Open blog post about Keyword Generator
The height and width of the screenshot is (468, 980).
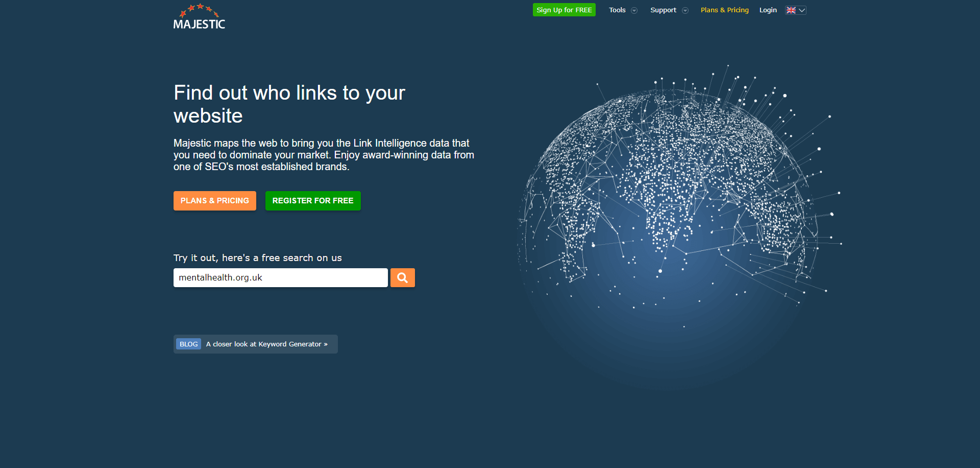pyautogui.click(x=267, y=344)
